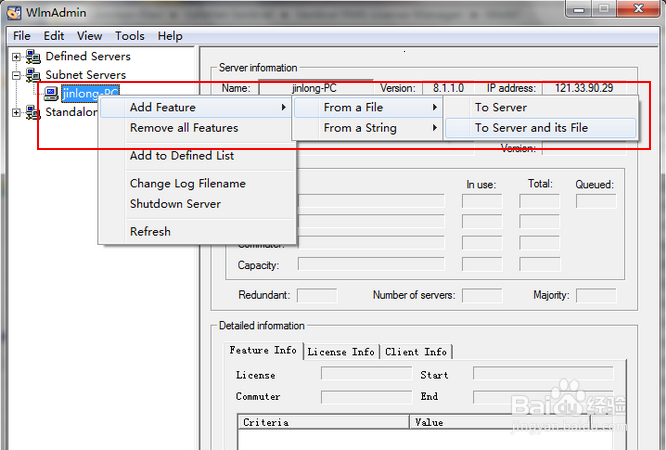Viewport: 666px width, 450px height.
Task: Click the License field in Feature Info
Action: [x=367, y=374]
